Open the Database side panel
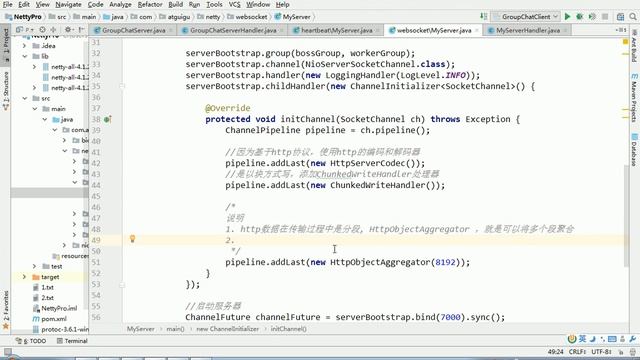Viewport: 640px width, 360px height. coord(634,149)
